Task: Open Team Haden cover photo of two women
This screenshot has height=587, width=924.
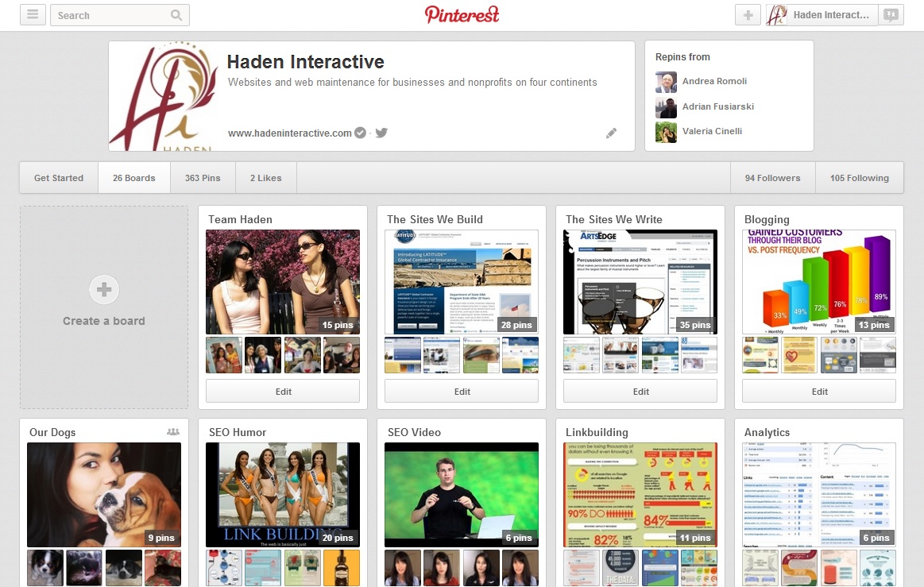Action: coord(283,282)
